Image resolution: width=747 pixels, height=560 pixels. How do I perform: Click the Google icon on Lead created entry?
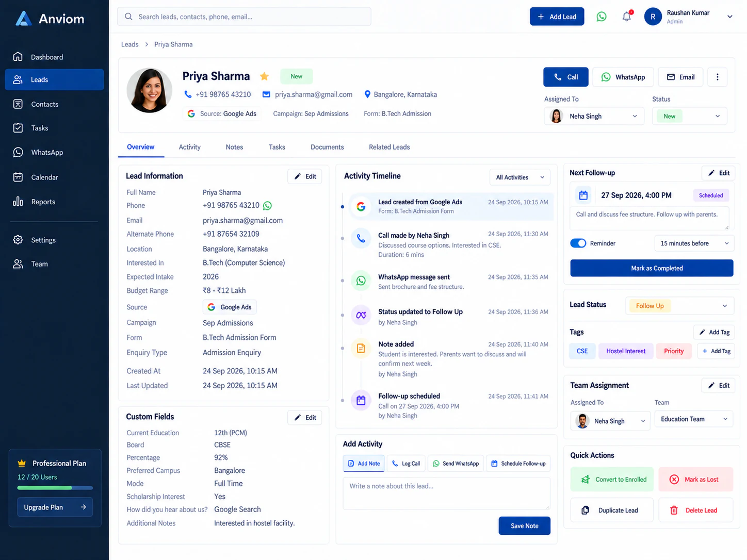[361, 206]
